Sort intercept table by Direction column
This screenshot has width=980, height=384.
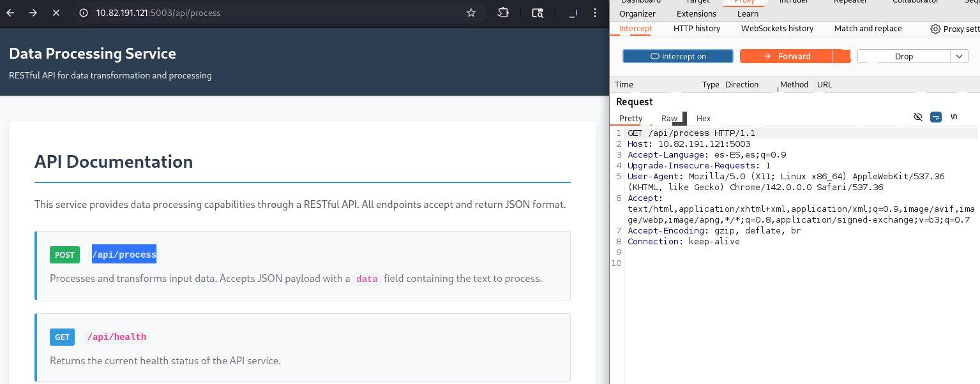[742, 85]
